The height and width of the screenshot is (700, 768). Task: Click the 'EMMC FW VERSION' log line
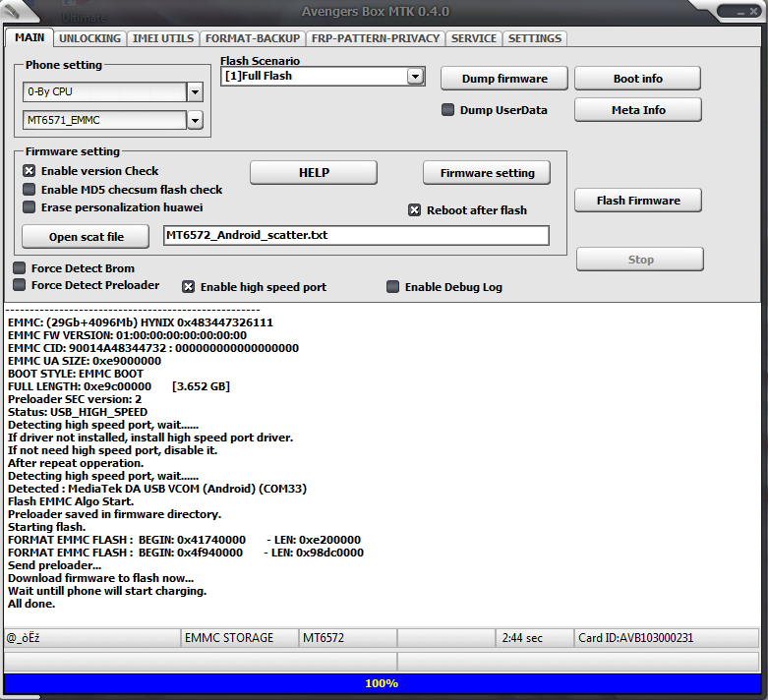(128, 335)
